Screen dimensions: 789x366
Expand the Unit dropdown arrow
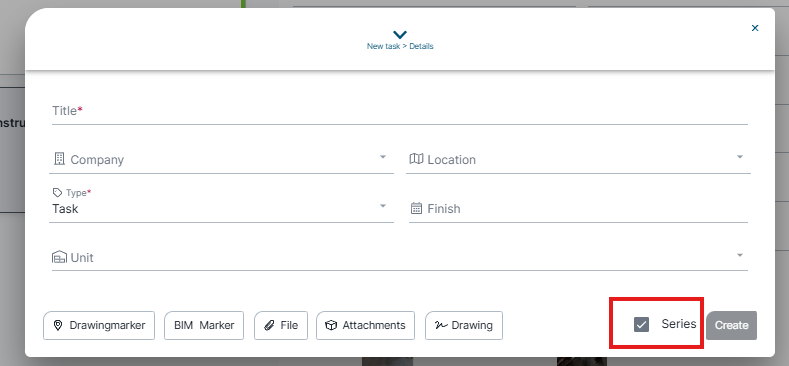740,255
